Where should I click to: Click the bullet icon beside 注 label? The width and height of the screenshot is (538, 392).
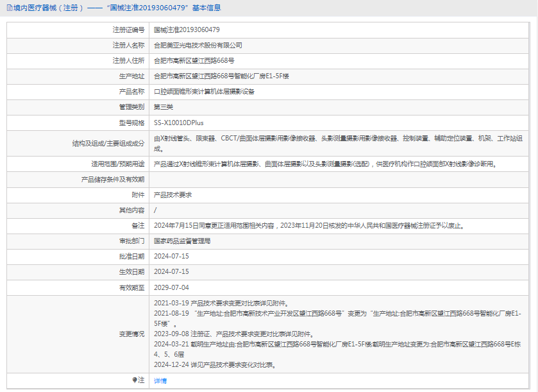click(135, 380)
